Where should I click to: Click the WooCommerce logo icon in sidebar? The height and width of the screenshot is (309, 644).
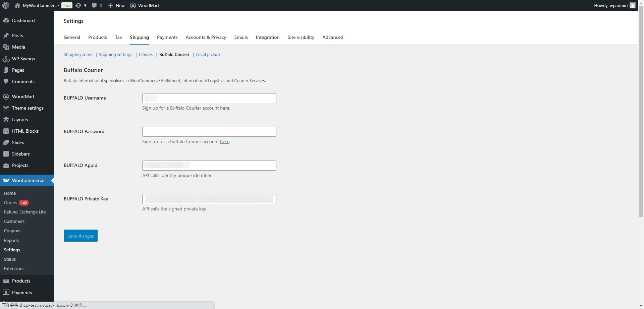pyautogui.click(x=6, y=180)
